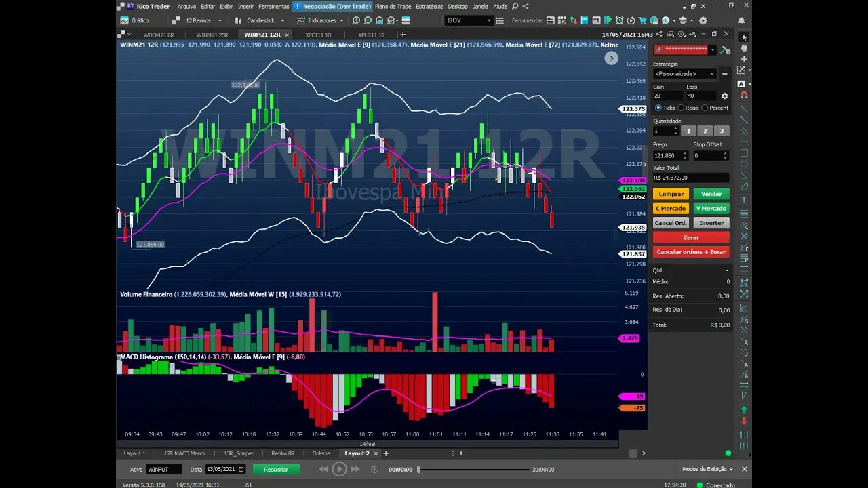Click the alarm clock toolbar icon
This screenshot has width=868, height=488.
click(x=619, y=20)
